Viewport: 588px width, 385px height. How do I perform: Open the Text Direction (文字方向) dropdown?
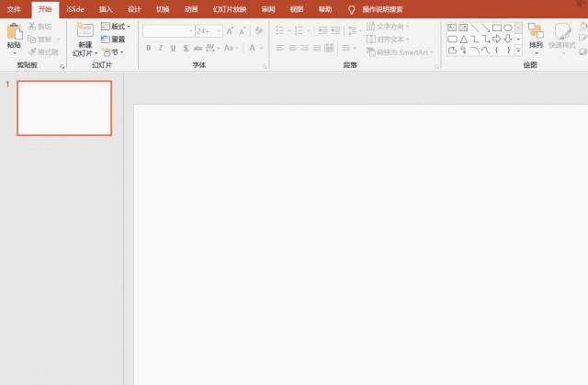(389, 27)
